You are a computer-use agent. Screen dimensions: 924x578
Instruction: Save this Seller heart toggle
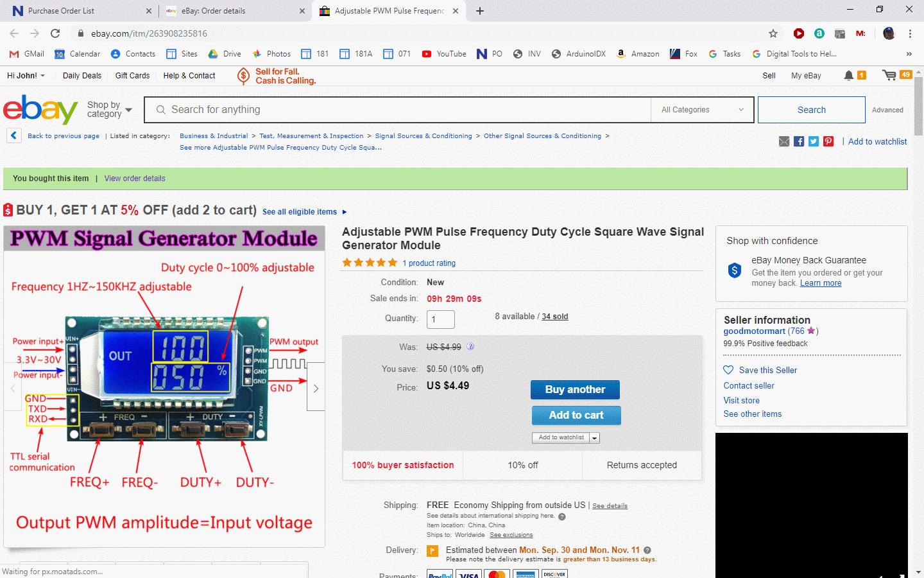click(x=728, y=370)
